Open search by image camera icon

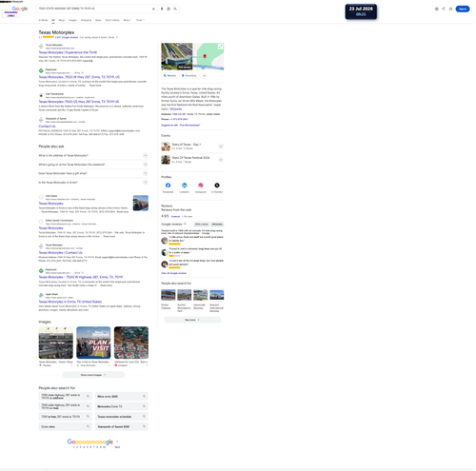[169, 9]
